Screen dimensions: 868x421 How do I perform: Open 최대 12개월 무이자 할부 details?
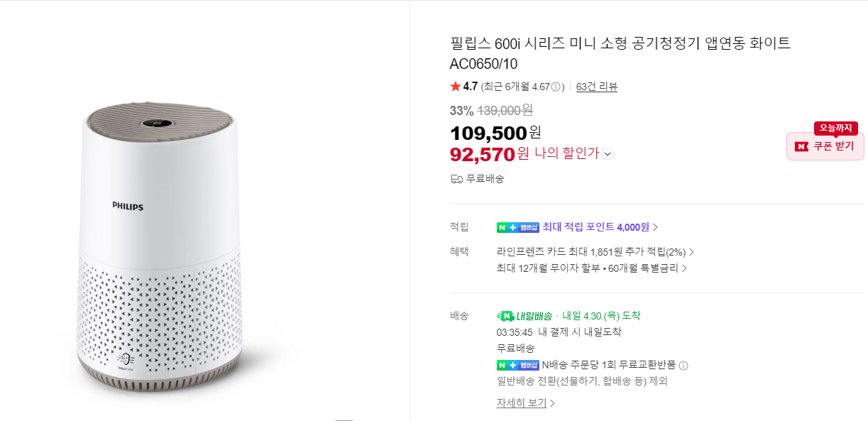point(592,268)
